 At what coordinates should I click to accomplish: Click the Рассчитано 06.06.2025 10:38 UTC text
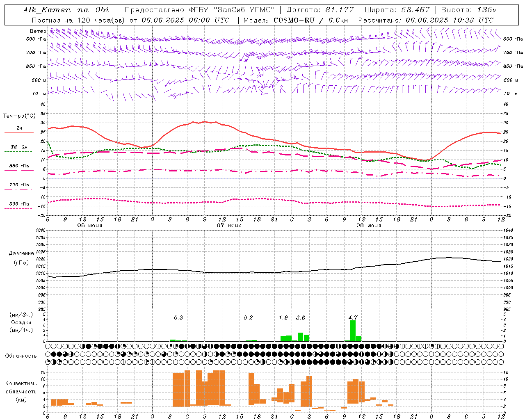[426, 20]
